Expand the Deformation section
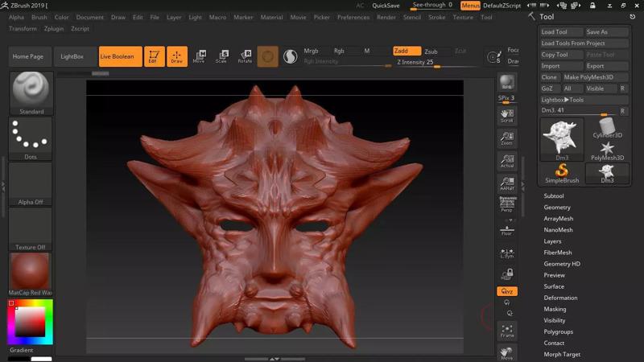Image resolution: width=644 pixels, height=362 pixels. 560,298
